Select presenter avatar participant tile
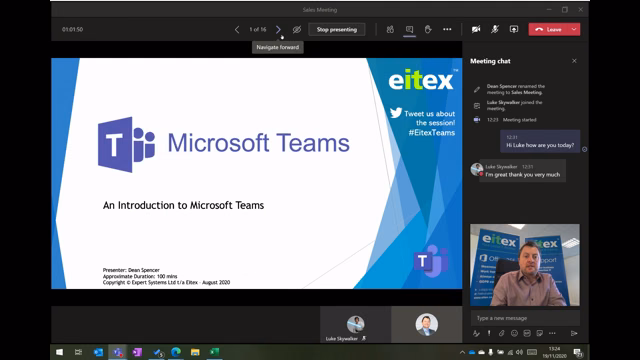Viewport: 640px width, 360px height. (427, 325)
